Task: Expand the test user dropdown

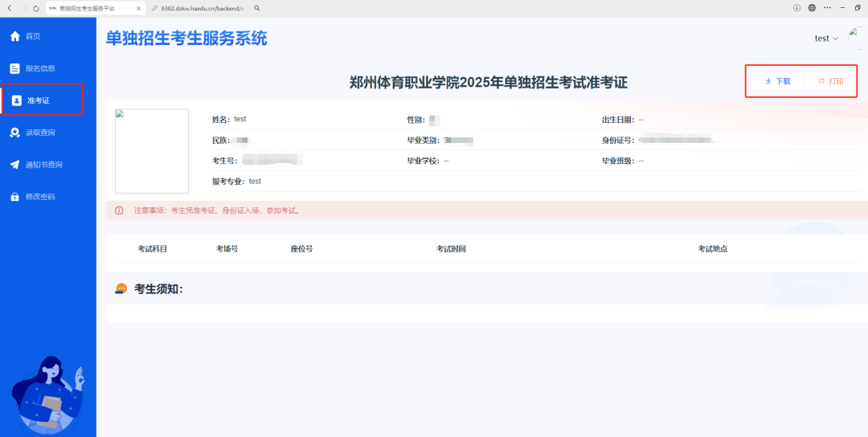Action: click(x=825, y=39)
